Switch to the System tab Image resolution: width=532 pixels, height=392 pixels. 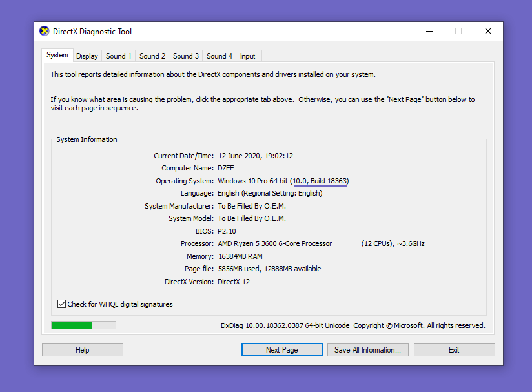[57, 56]
